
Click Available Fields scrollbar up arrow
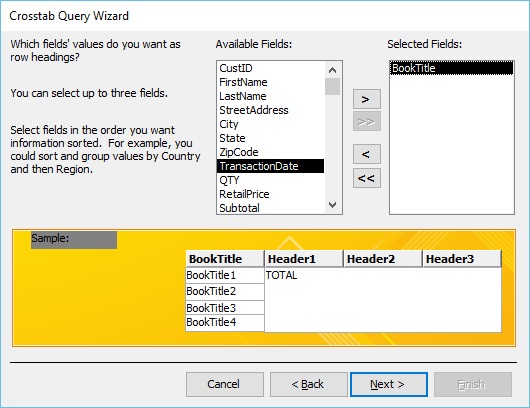[x=333, y=70]
